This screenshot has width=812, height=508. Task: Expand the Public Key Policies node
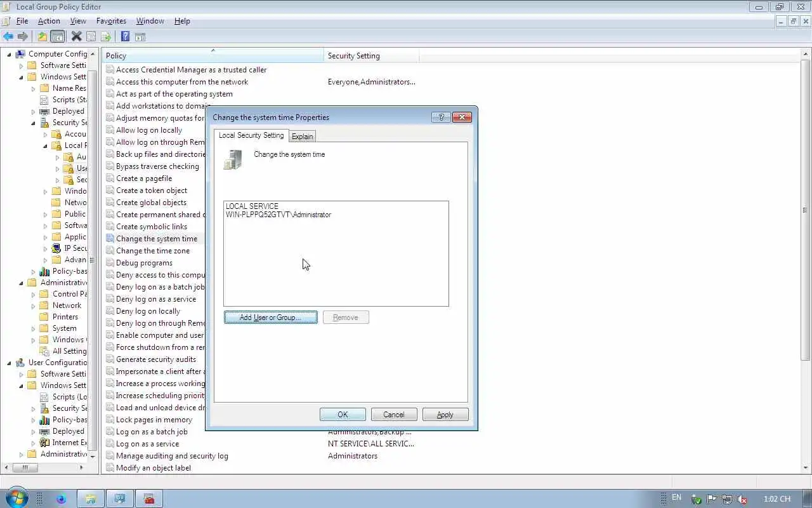[45, 214]
